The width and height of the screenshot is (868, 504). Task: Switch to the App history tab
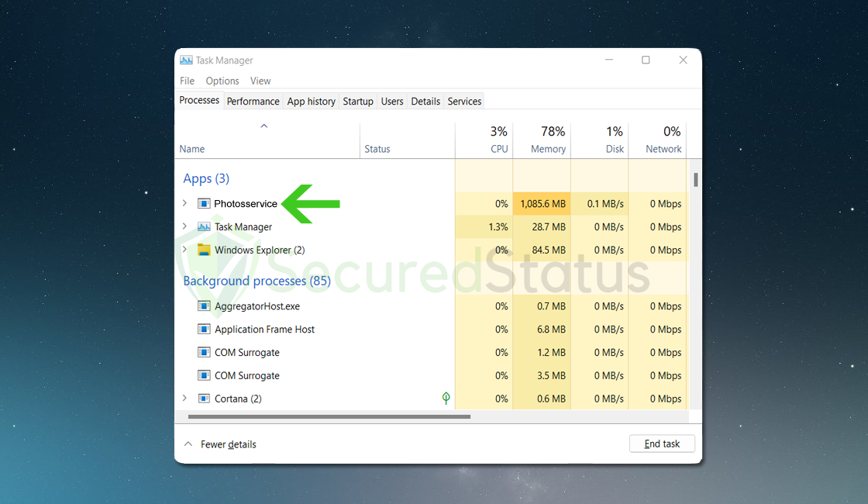point(311,102)
